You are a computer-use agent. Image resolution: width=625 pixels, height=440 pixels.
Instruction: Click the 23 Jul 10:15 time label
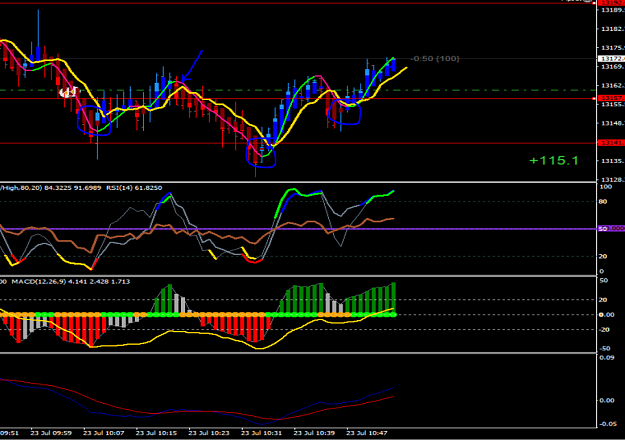[x=156, y=433]
